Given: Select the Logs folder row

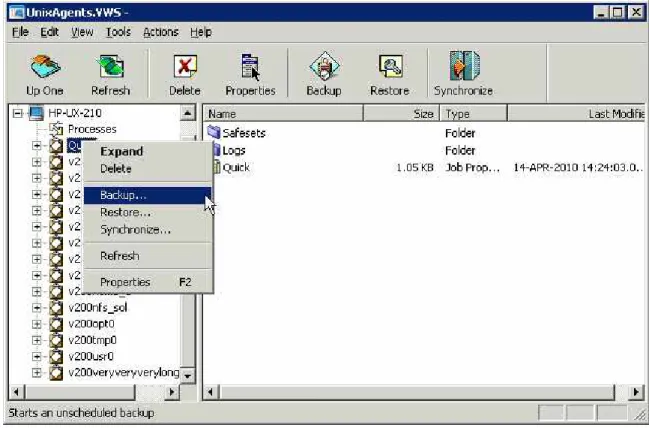Looking at the screenshot, I should [234, 150].
